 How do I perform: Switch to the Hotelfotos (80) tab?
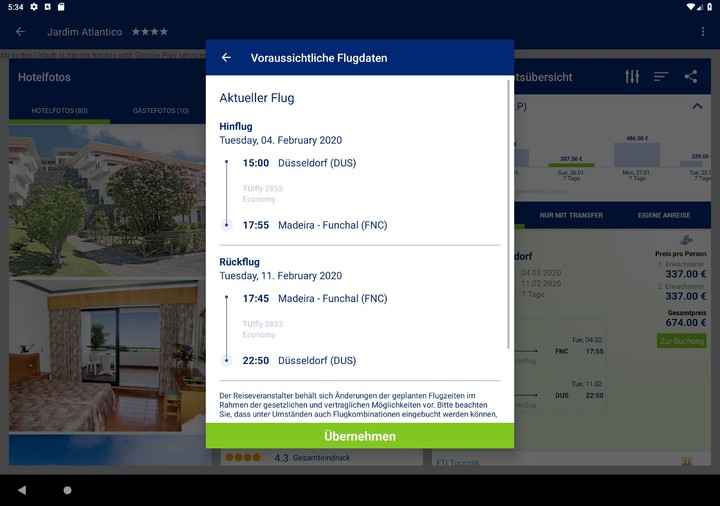point(59,111)
